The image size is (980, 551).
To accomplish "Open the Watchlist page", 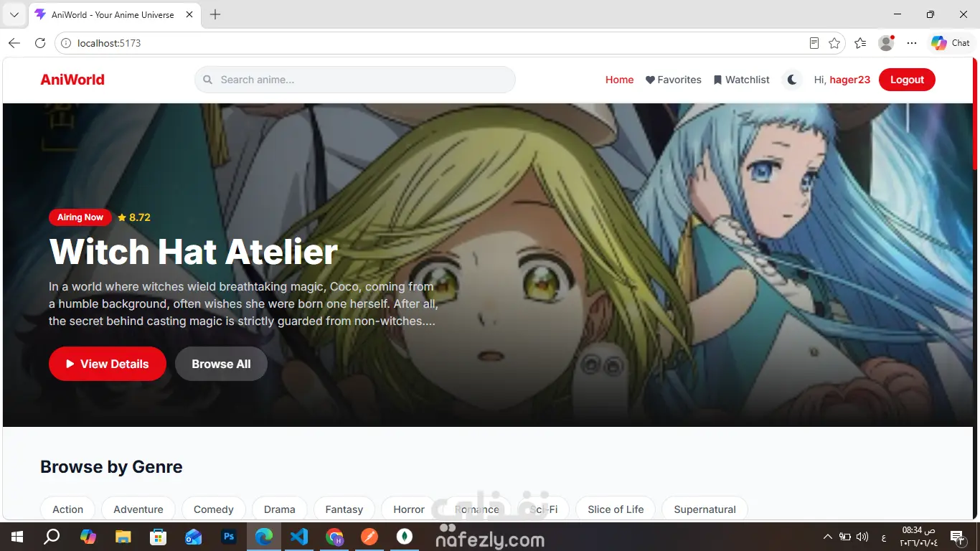I will pos(742,80).
